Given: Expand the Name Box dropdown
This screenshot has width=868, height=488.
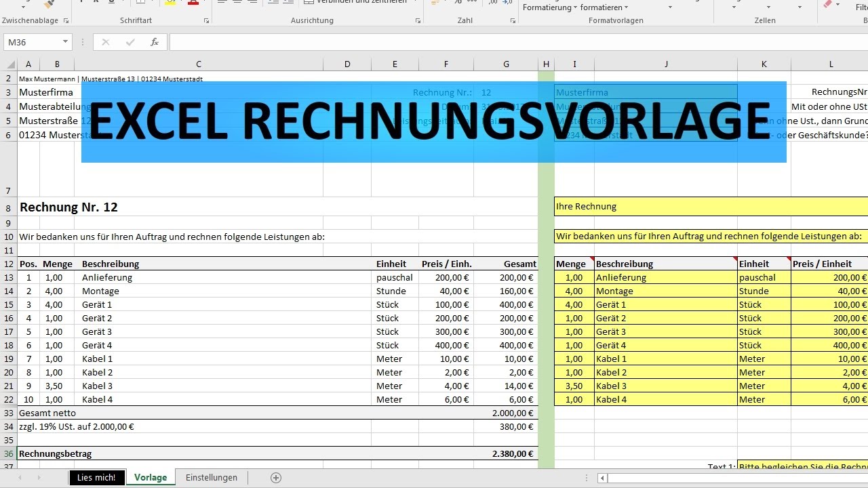Looking at the screenshot, I should pos(65,42).
